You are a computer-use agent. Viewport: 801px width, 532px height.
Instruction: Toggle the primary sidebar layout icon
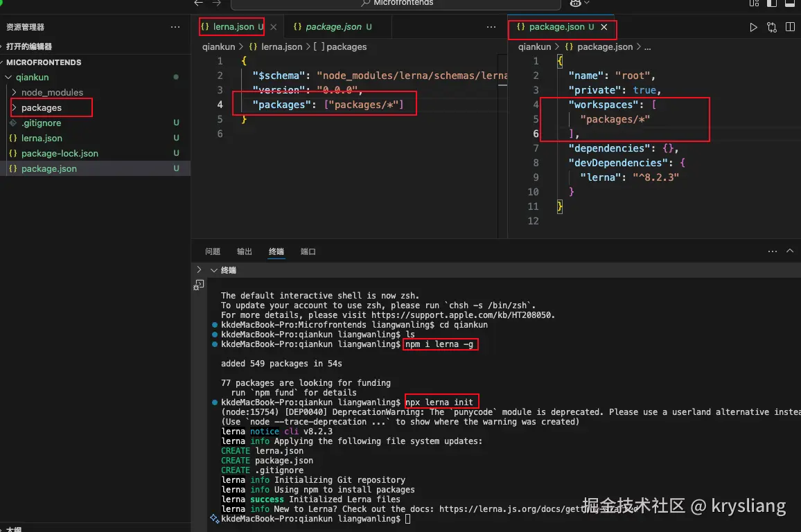(x=772, y=3)
